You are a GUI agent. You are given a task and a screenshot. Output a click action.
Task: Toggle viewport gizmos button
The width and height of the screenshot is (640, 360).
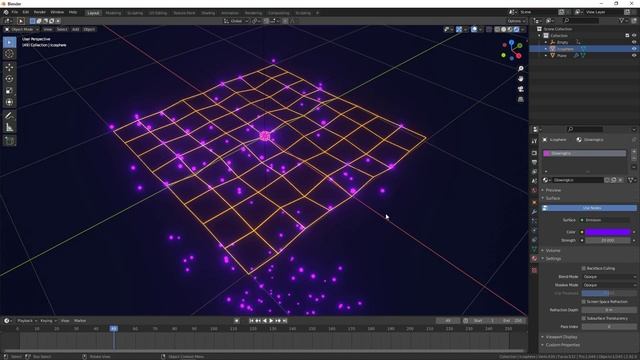(459, 29)
